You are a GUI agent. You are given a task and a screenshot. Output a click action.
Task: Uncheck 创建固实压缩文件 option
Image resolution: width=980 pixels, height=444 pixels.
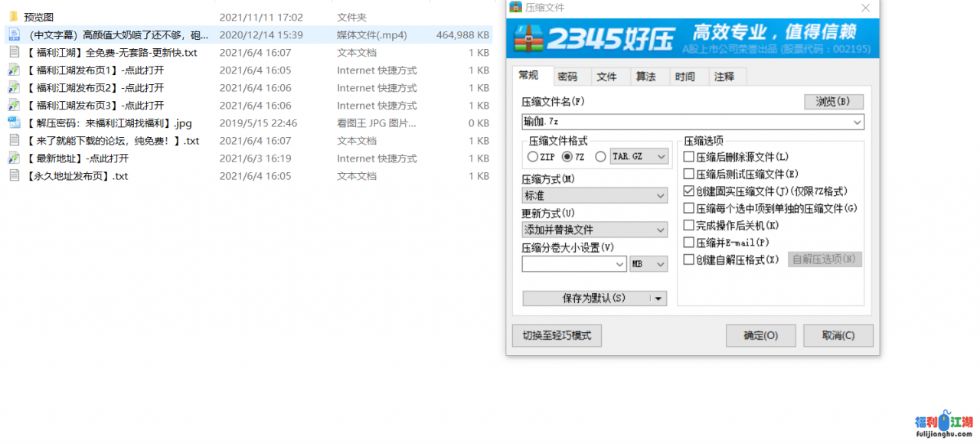689,191
